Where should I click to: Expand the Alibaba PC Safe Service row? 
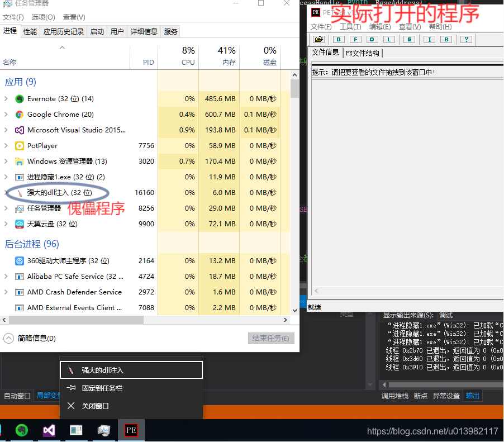pos(6,277)
